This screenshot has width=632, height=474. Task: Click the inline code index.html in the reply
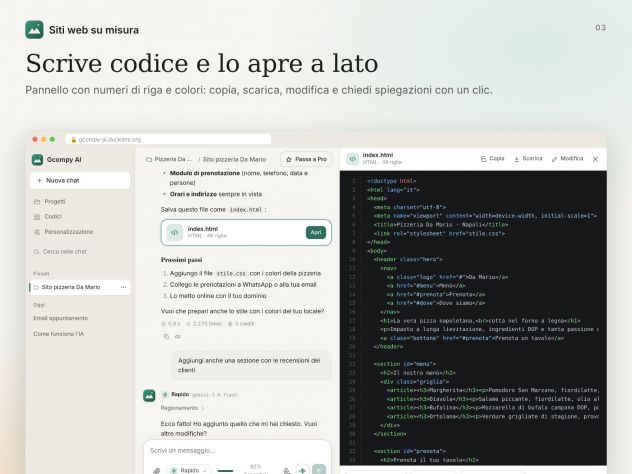pyautogui.click(x=246, y=210)
